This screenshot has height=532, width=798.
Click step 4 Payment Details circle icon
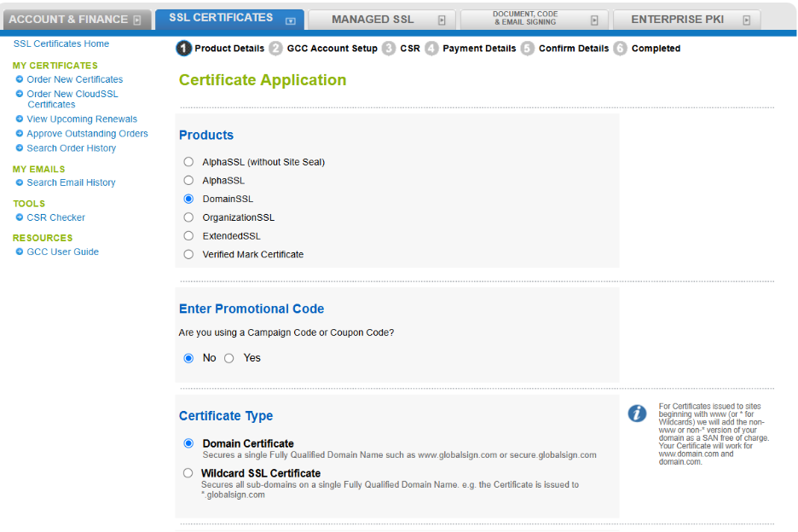431,49
